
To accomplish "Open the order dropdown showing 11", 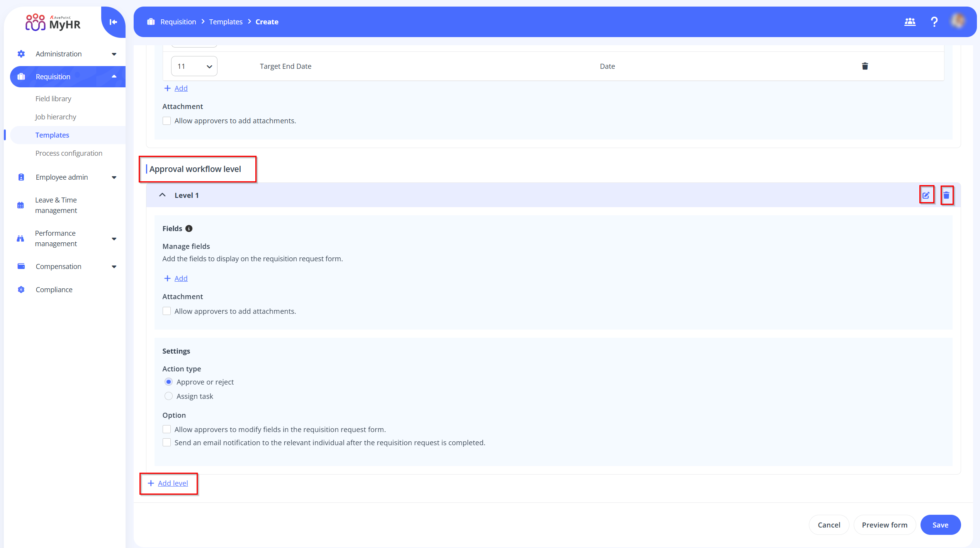I will [194, 66].
